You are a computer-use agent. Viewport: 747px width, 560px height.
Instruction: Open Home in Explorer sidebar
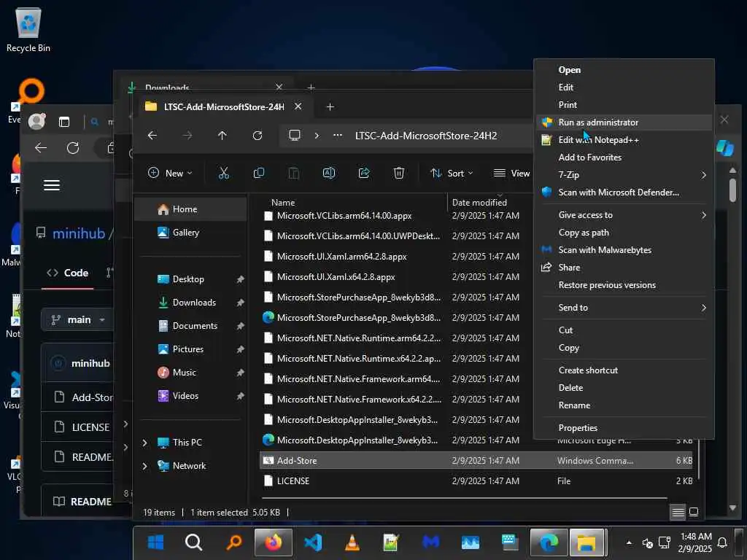click(190, 209)
